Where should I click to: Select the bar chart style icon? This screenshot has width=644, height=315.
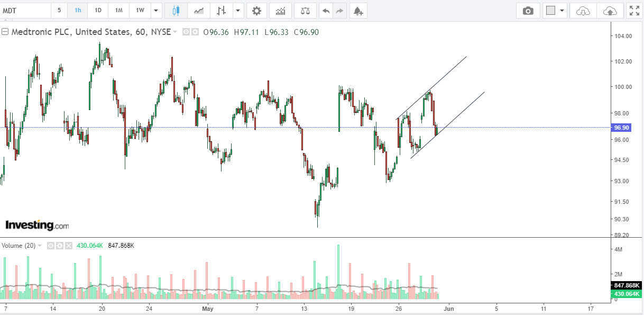tap(222, 11)
